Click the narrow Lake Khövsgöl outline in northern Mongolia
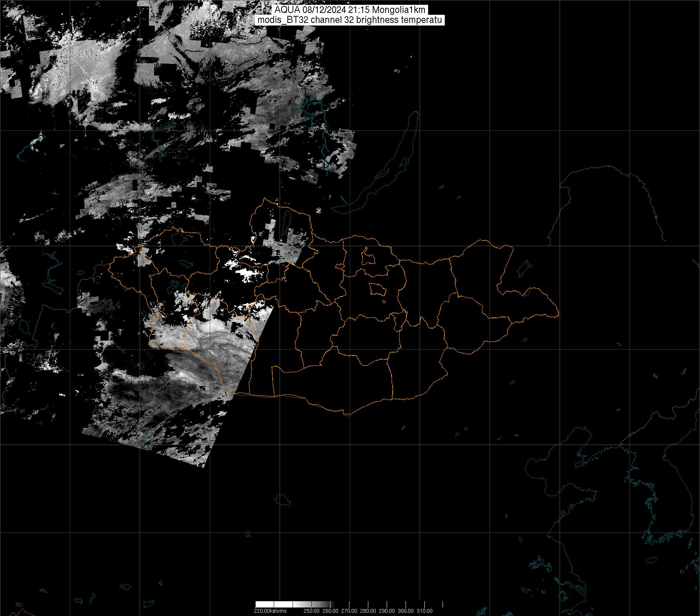Image resolution: width=700 pixels, height=616 pixels. tap(286, 220)
